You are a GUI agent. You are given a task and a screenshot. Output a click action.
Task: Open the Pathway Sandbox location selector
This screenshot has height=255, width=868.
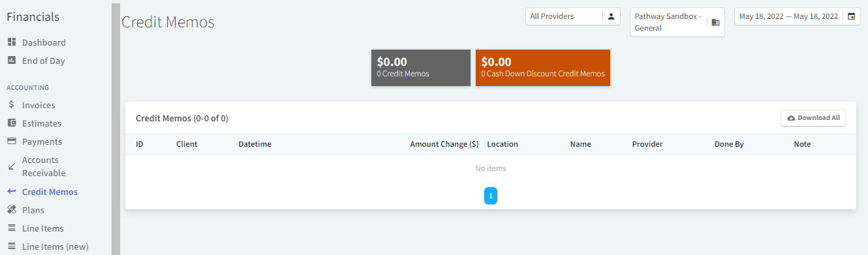pyautogui.click(x=677, y=22)
